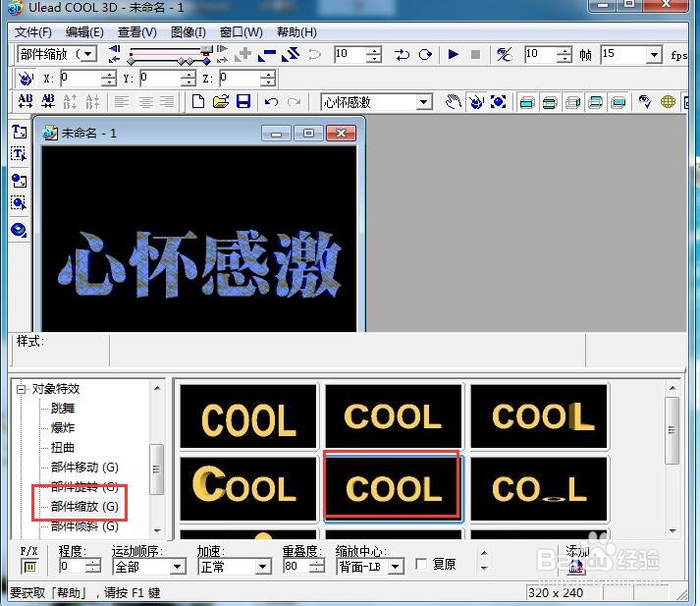
Task: Click the save floppy disk icon
Action: point(243,102)
